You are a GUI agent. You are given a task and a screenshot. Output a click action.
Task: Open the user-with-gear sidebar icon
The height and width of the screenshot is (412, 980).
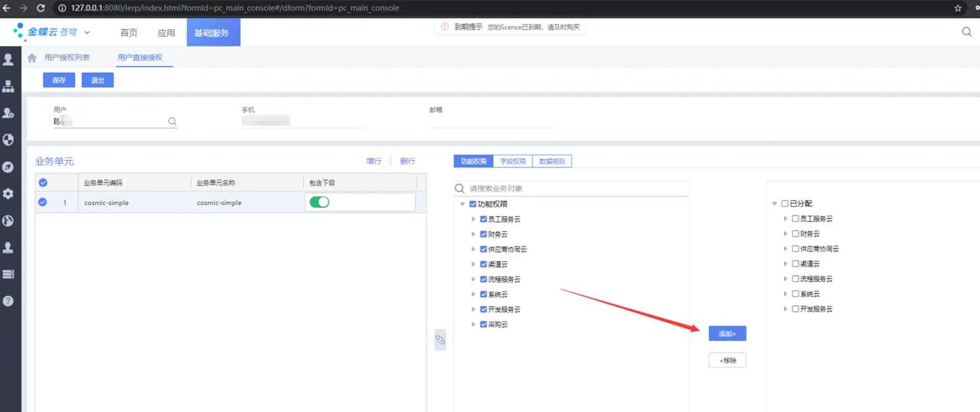[x=8, y=113]
